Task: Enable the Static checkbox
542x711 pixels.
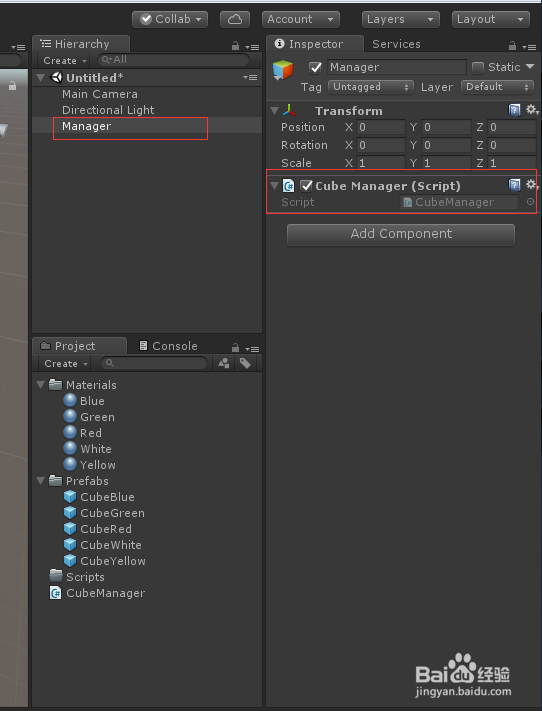Action: click(x=478, y=68)
